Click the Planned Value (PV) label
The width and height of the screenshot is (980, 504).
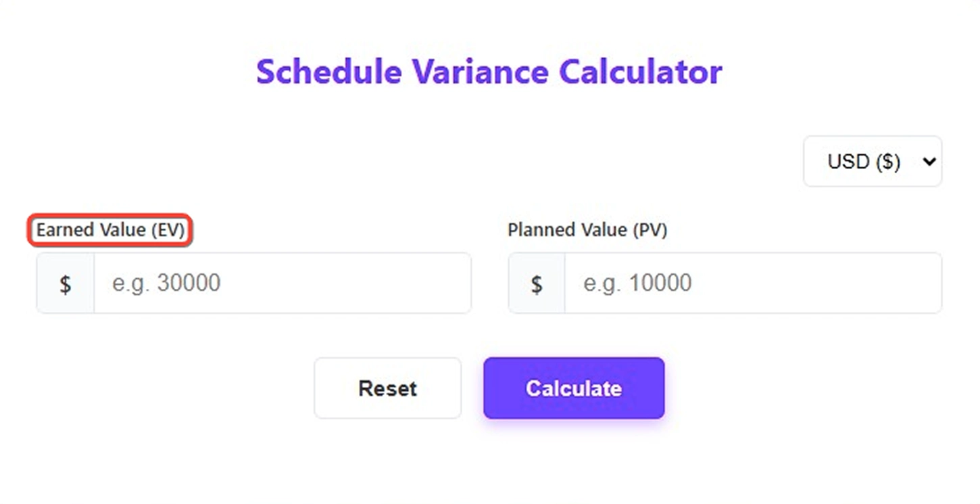coord(587,230)
